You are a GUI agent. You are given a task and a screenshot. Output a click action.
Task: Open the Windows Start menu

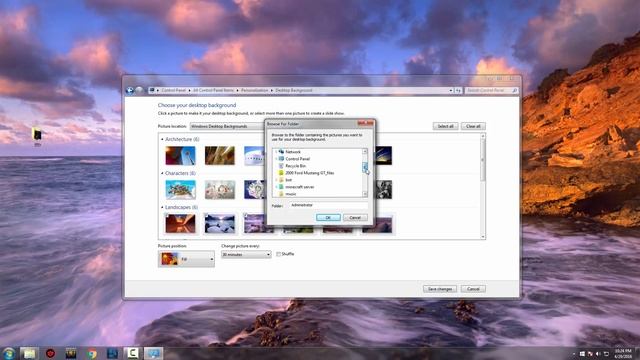point(8,353)
